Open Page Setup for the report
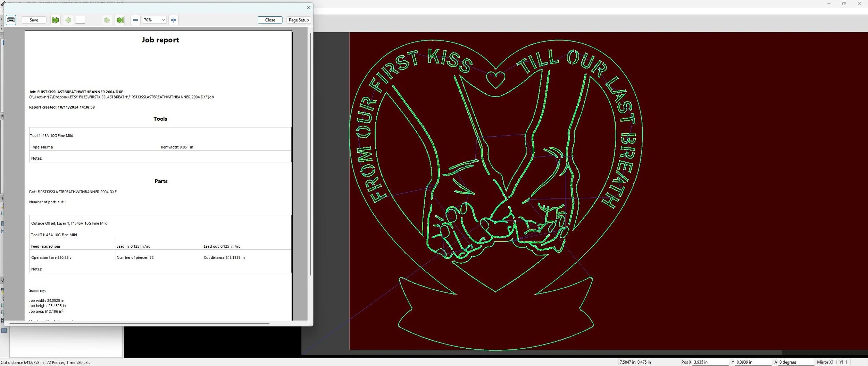868x366 pixels. click(x=299, y=20)
